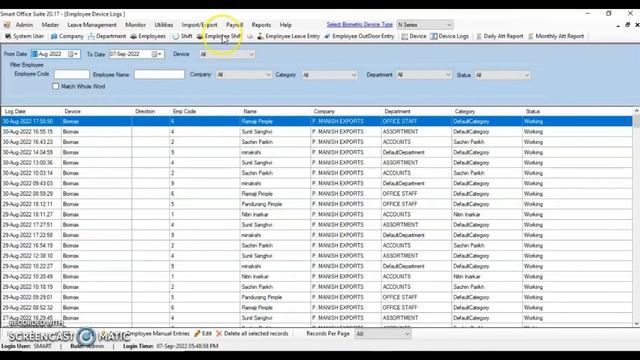This screenshot has height=360, width=640.
Task: Sort by the Device column header
Action: [x=97, y=111]
